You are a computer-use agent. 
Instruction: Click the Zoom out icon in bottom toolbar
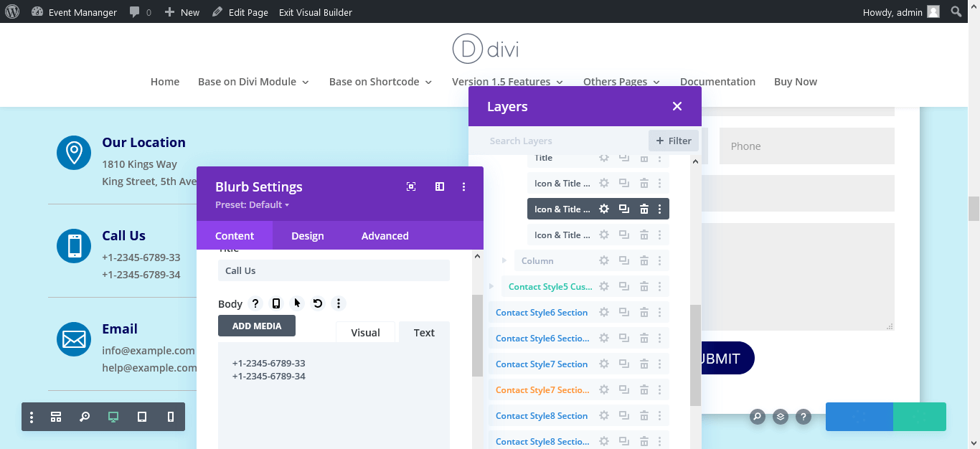tap(85, 417)
